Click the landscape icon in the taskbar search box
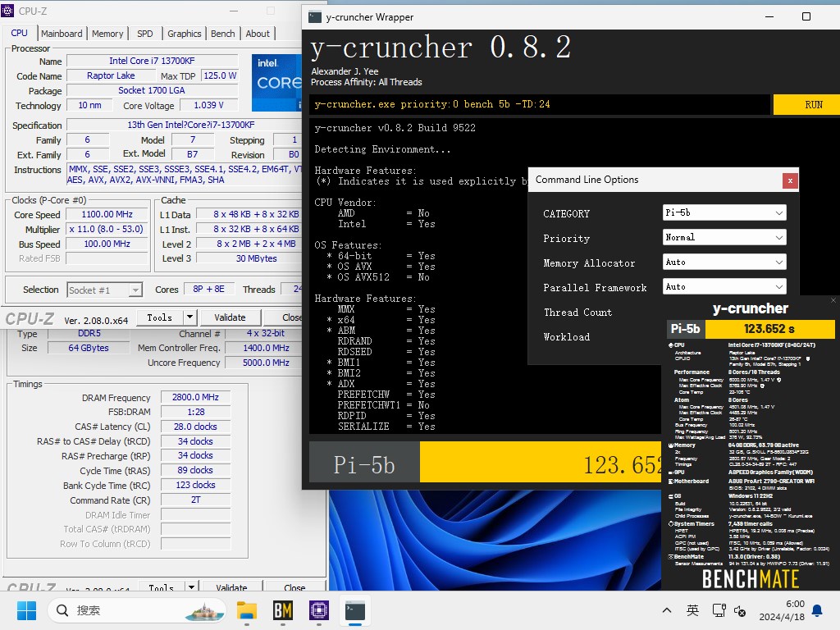 point(204,611)
